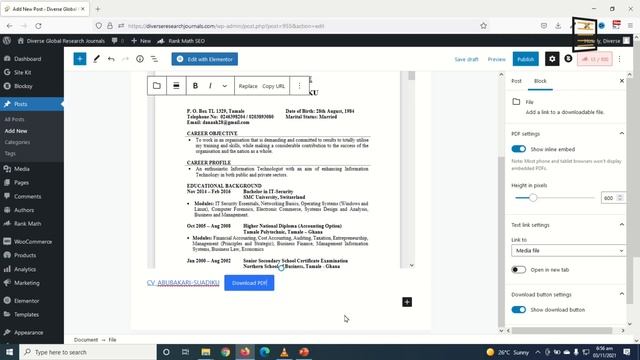Open settings gear panel toggle
This screenshot has width=640, height=360.
[552, 59]
